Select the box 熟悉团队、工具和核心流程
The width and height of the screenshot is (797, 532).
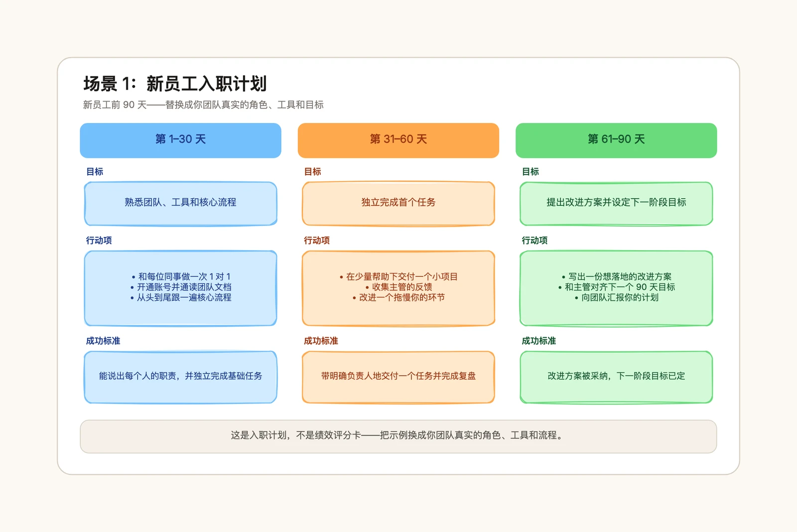tap(180, 203)
